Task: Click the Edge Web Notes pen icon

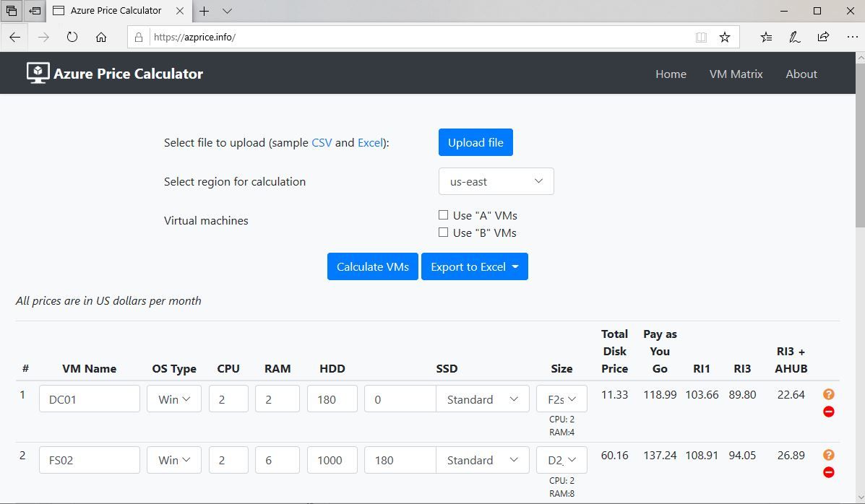Action: coord(794,37)
